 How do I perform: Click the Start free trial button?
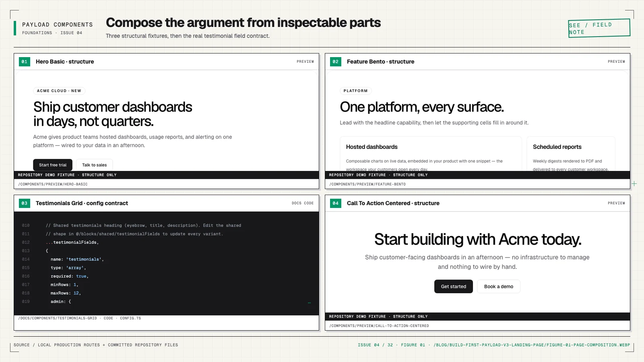53,165
